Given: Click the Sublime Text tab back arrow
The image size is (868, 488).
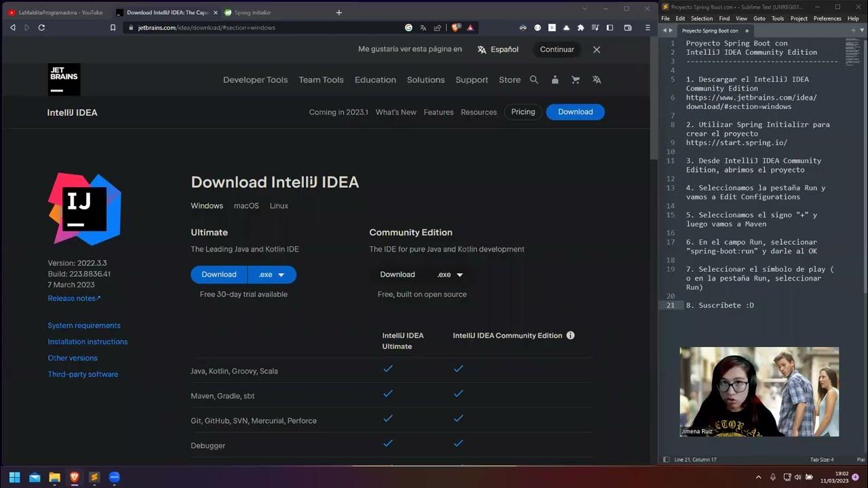Looking at the screenshot, I should coord(665,30).
